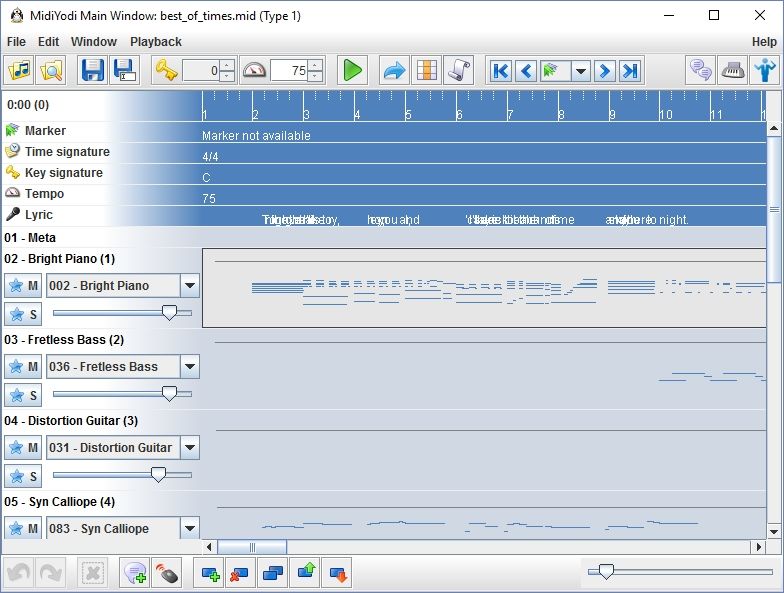Screen dimensions: 784x593
Task: Mute the Fretless Bass track
Action: coord(24,366)
